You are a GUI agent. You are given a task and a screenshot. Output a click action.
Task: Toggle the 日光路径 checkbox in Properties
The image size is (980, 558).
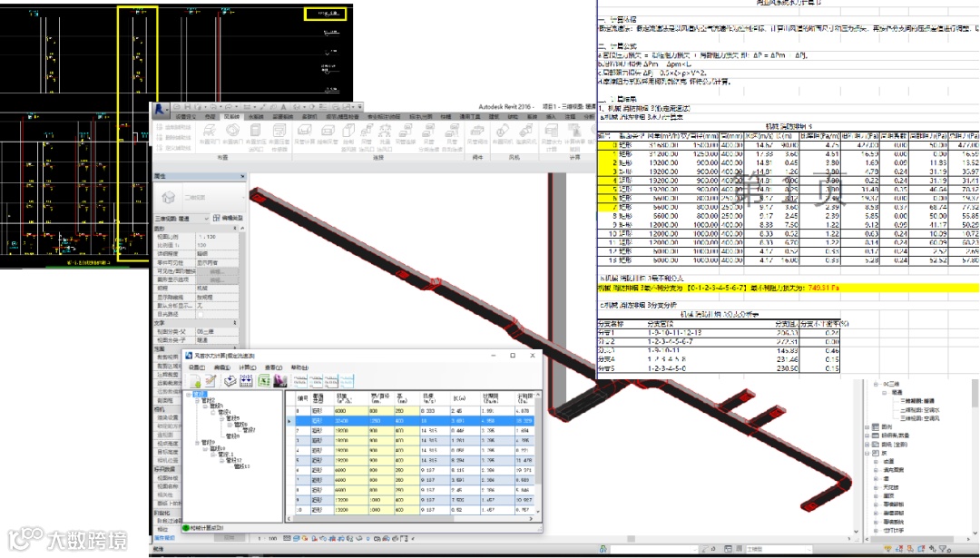(201, 315)
